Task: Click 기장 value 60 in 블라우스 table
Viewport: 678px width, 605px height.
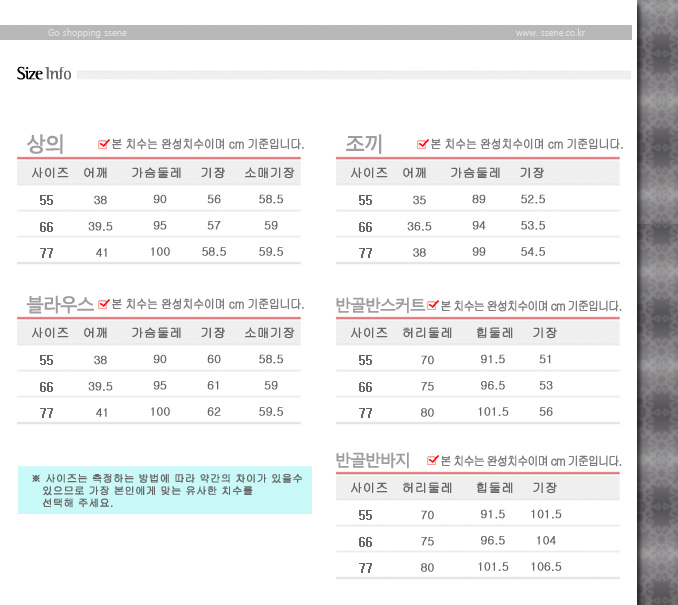Action: [x=214, y=359]
